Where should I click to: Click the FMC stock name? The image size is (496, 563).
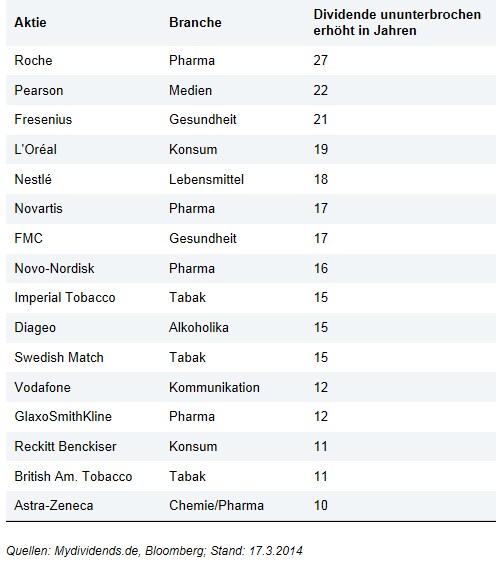(28, 238)
